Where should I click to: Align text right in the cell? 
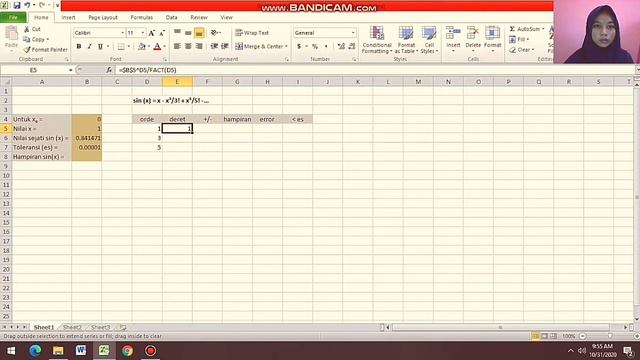tap(199, 47)
